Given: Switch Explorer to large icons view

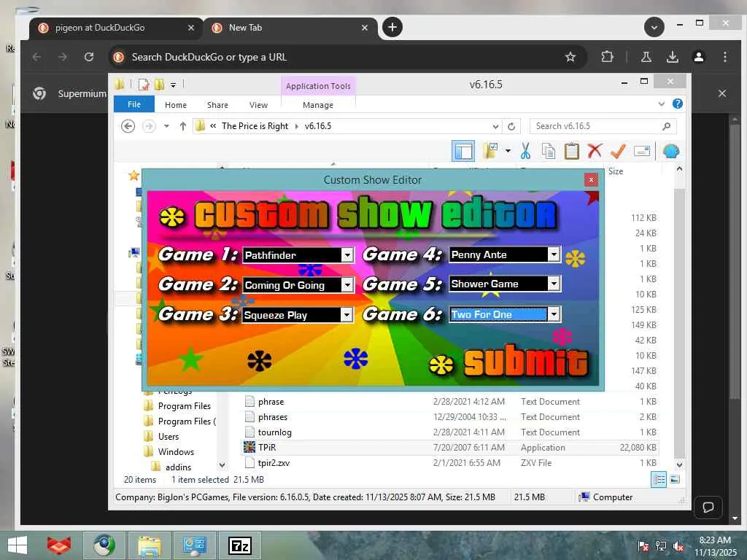Looking at the screenshot, I should (x=675, y=480).
